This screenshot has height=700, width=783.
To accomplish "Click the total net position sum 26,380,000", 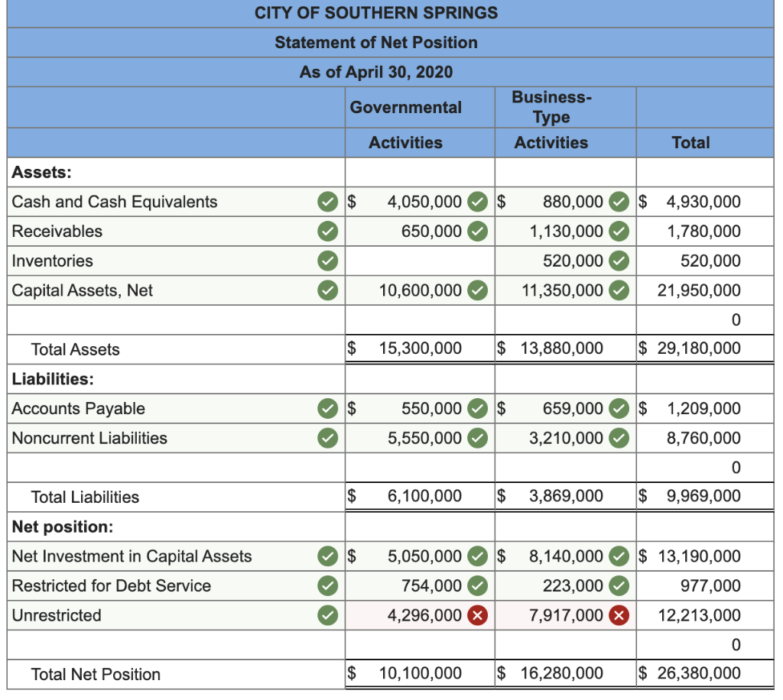I will (699, 672).
